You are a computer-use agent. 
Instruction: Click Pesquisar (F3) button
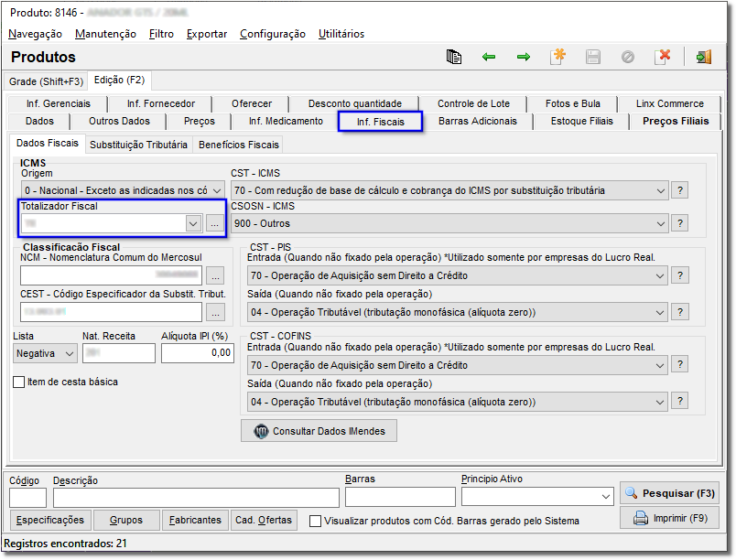pos(670,493)
